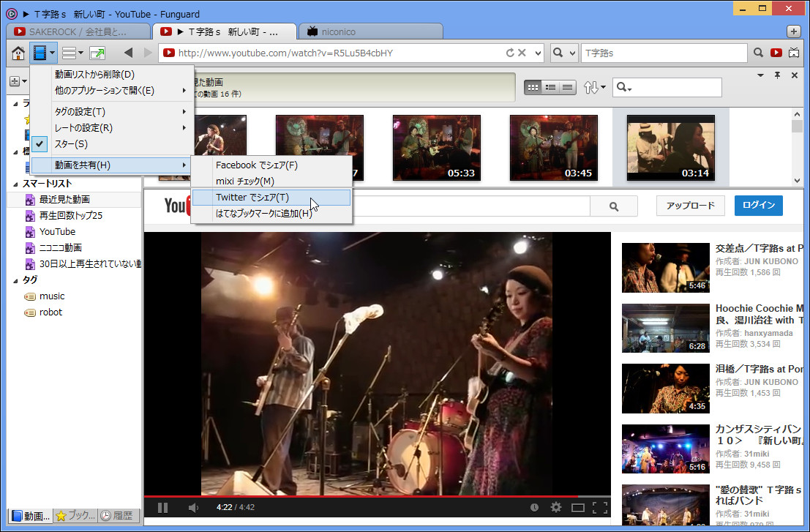This screenshot has width=810, height=532.
Task: Switch video list to thumbnail grid view
Action: click(x=533, y=87)
